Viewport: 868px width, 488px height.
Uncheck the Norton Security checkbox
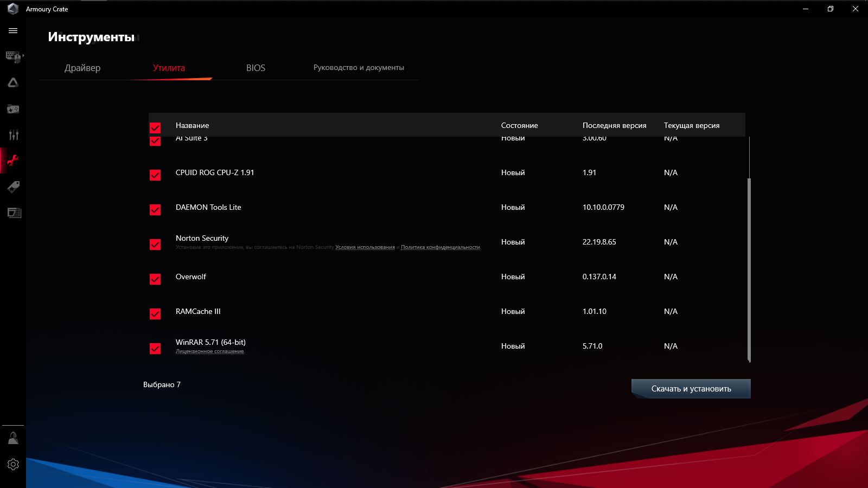click(155, 245)
